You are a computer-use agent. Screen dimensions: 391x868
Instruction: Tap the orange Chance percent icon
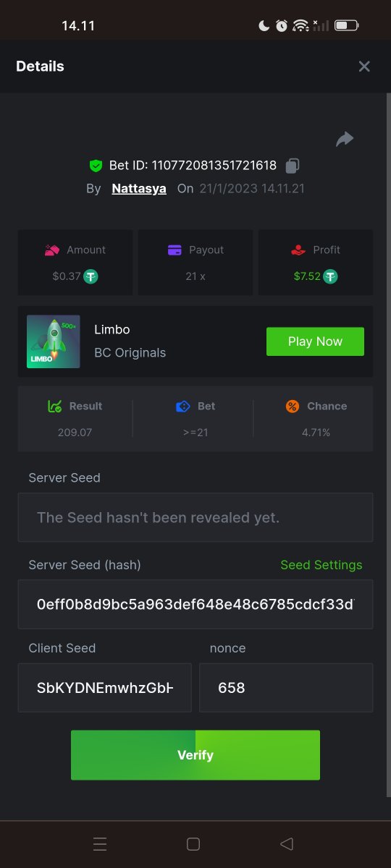tap(293, 407)
